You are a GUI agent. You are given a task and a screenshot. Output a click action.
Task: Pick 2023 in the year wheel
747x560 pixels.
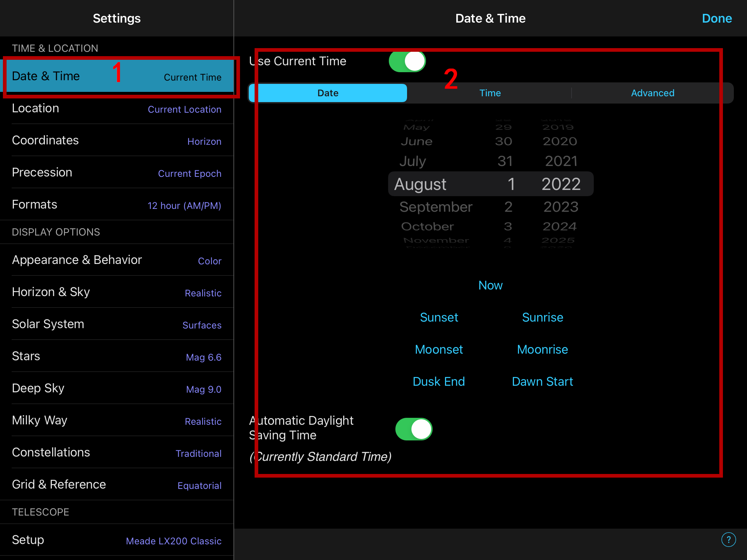click(x=561, y=207)
